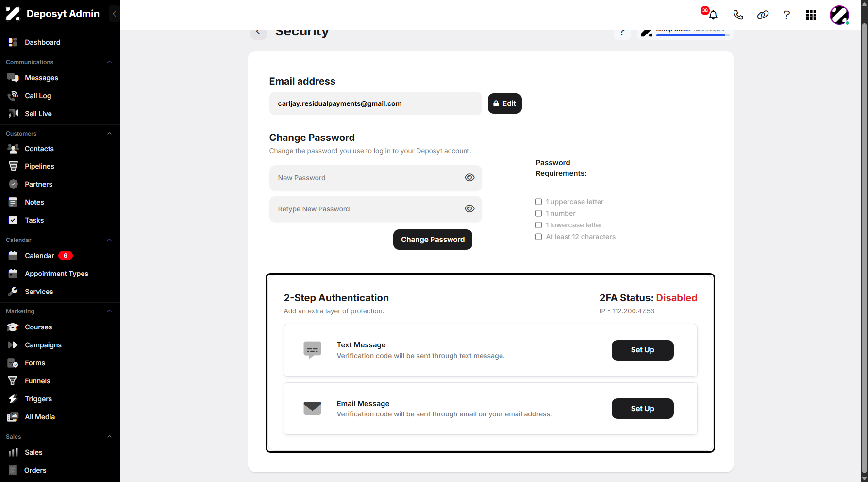Collapse the Customers section
Image resolution: width=868 pixels, height=482 pixels.
click(x=109, y=134)
